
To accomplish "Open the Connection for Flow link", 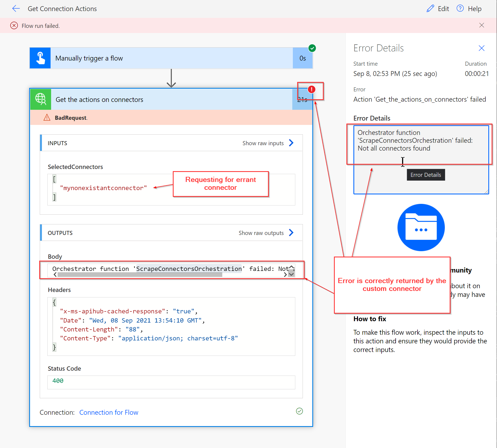I will coord(109,412).
